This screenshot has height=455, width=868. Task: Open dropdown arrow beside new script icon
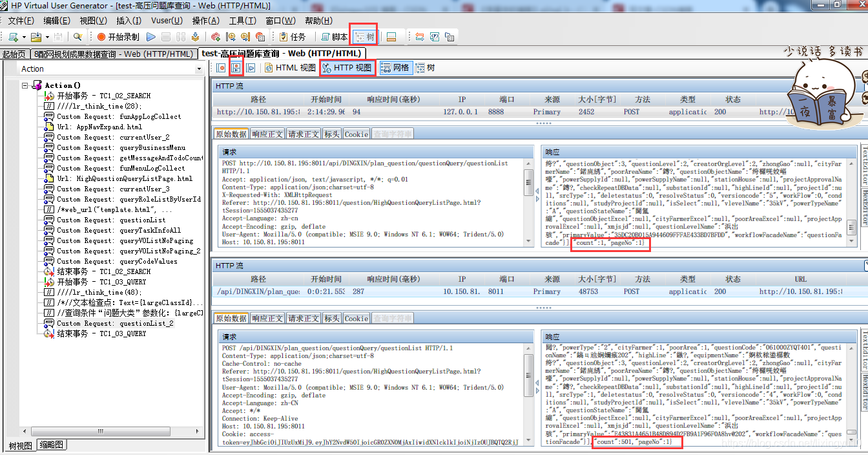point(23,37)
